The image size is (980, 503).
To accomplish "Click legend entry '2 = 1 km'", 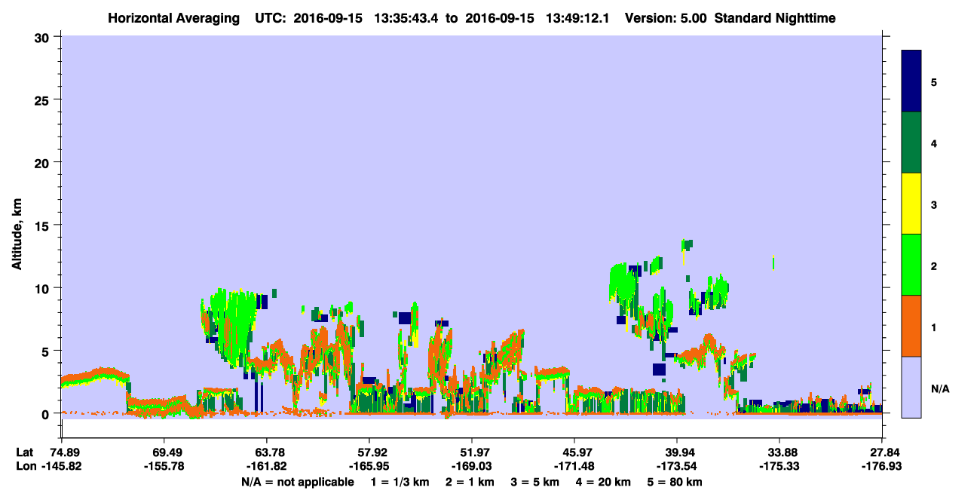I will point(469,482).
